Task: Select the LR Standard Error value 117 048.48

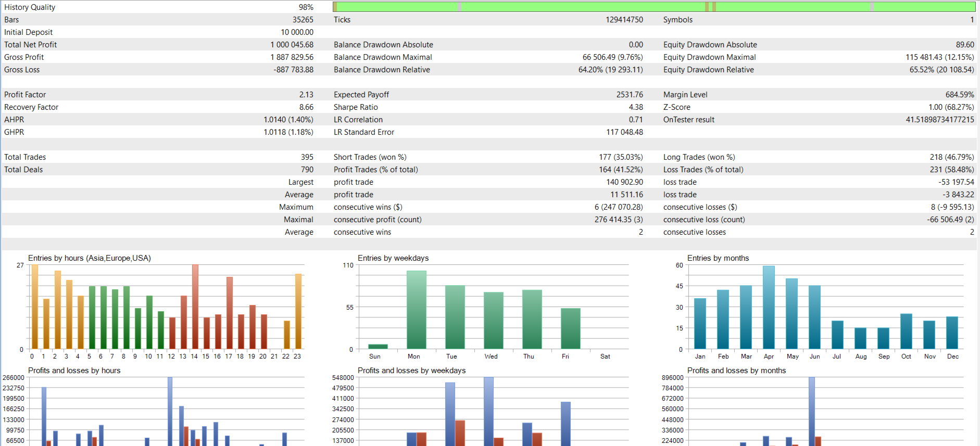Action: (x=624, y=132)
